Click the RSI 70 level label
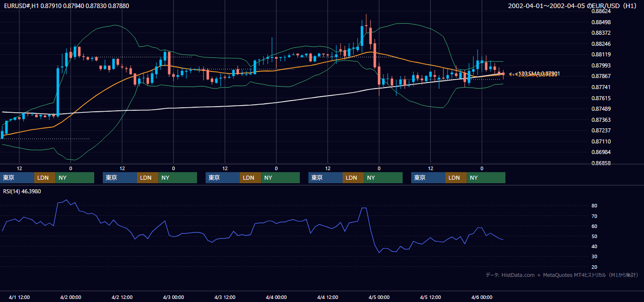This screenshot has width=644, height=302. pyautogui.click(x=595, y=216)
